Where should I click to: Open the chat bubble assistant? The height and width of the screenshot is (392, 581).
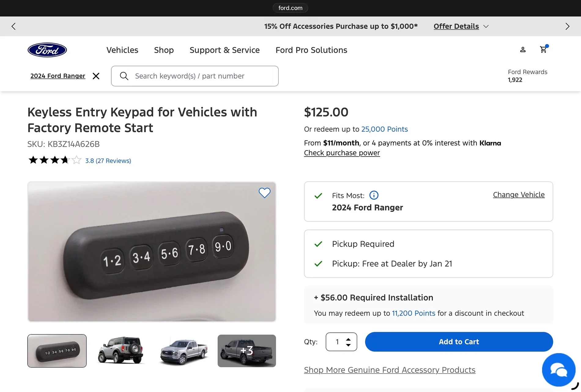pyautogui.click(x=559, y=370)
